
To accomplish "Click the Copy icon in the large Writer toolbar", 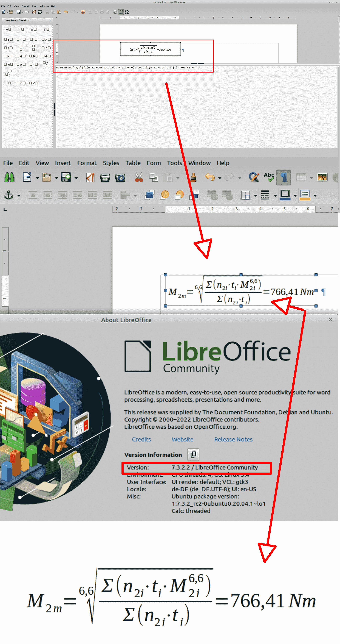I will (x=154, y=177).
